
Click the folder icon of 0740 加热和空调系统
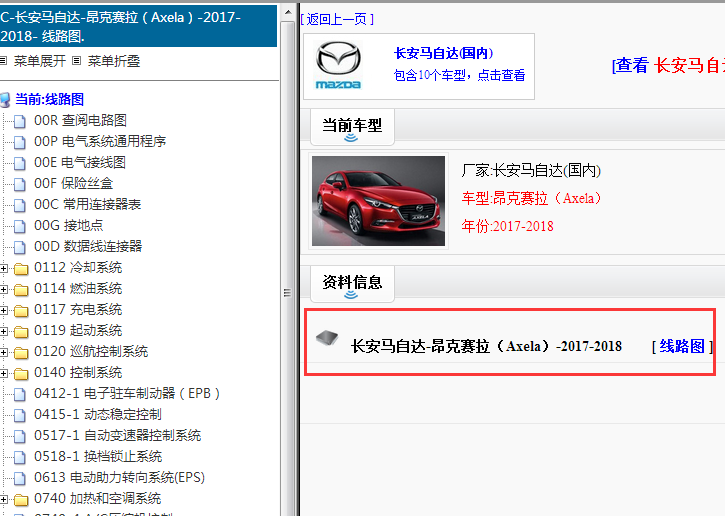pyautogui.click(x=21, y=499)
